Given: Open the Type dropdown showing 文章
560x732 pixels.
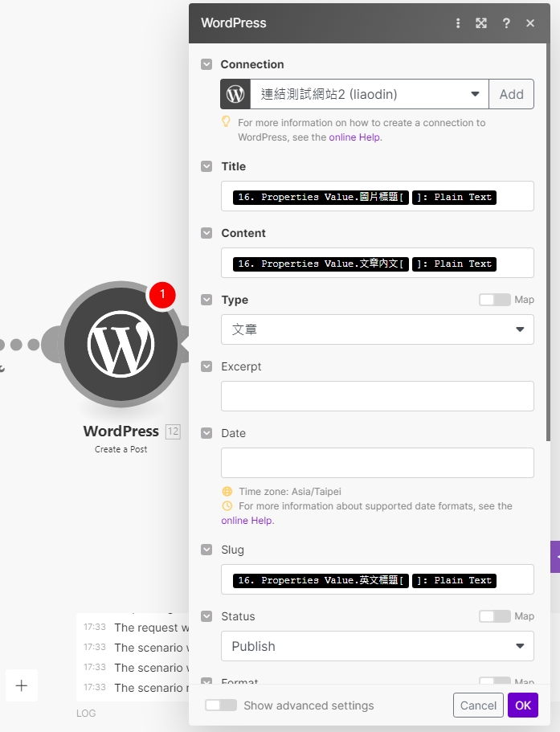Looking at the screenshot, I should pos(377,329).
